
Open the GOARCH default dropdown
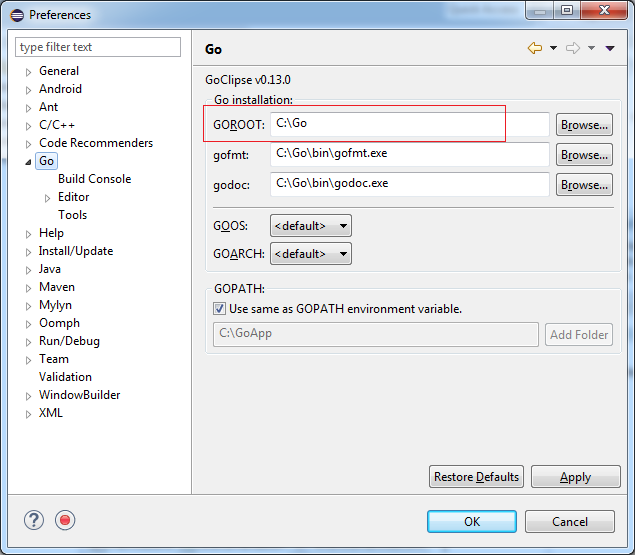click(x=311, y=254)
